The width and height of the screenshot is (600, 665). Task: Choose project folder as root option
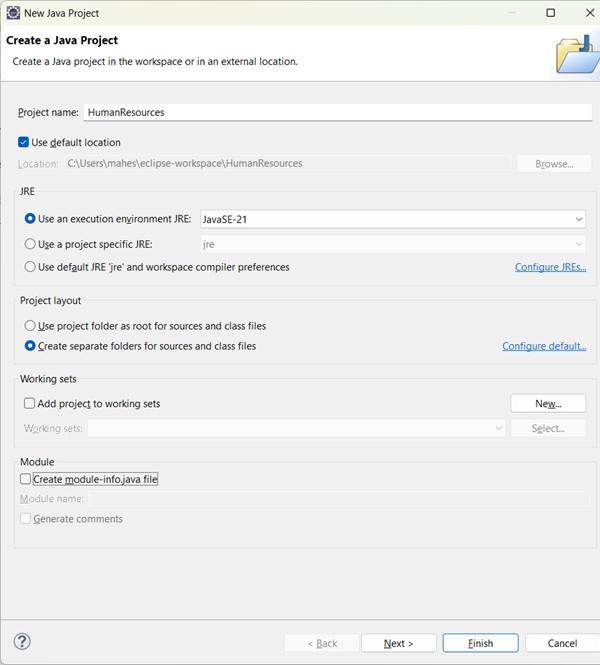(x=30, y=326)
